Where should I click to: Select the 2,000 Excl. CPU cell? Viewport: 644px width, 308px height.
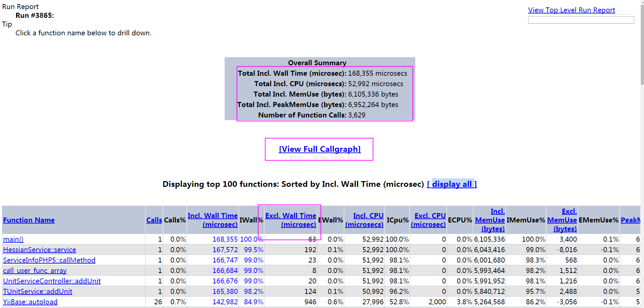[437, 302]
